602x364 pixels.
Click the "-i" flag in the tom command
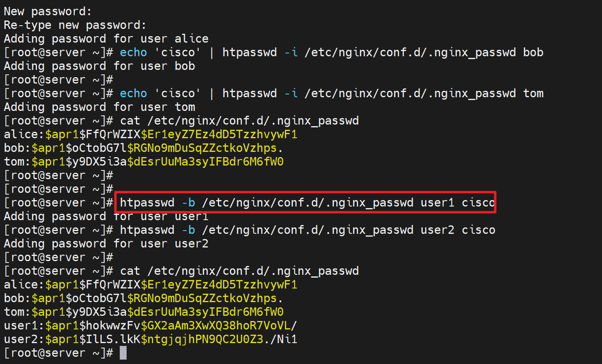[x=291, y=93]
